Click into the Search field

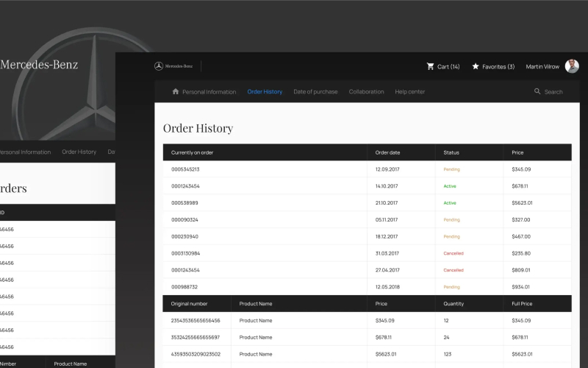pyautogui.click(x=553, y=91)
